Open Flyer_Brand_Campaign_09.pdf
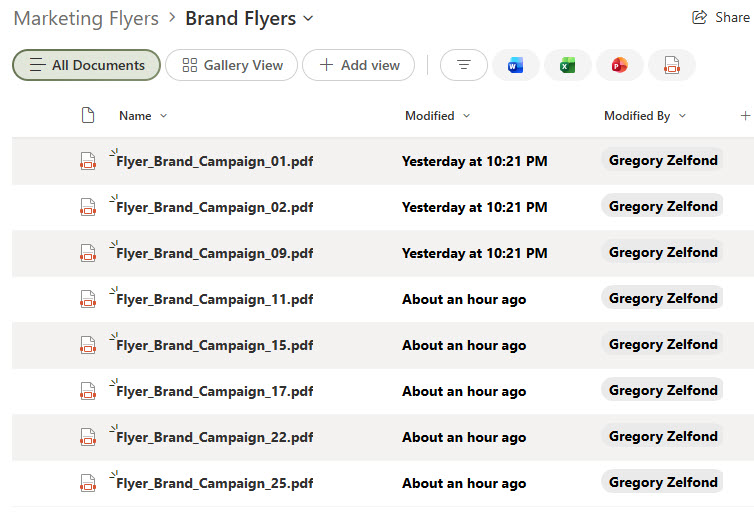 214,253
